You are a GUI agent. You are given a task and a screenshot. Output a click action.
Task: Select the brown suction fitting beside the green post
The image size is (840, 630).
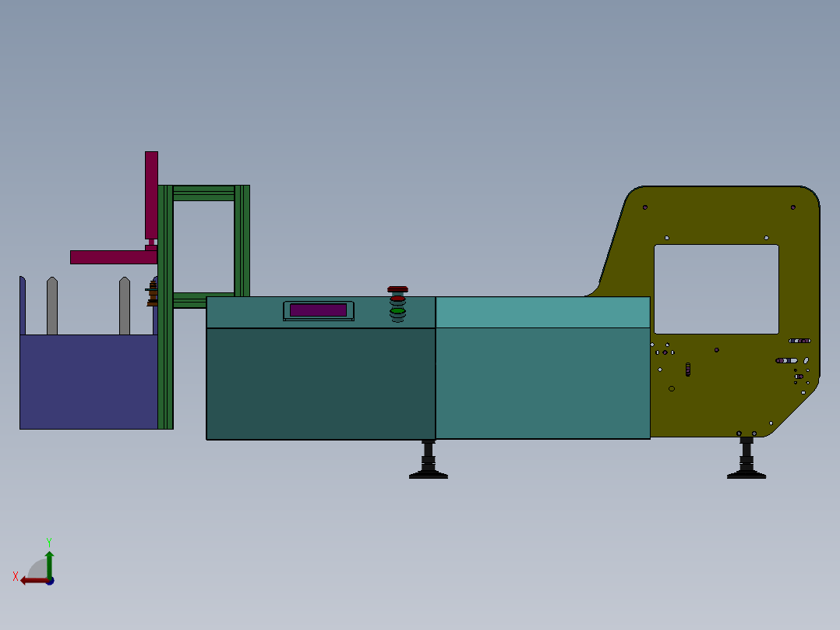[152, 293]
